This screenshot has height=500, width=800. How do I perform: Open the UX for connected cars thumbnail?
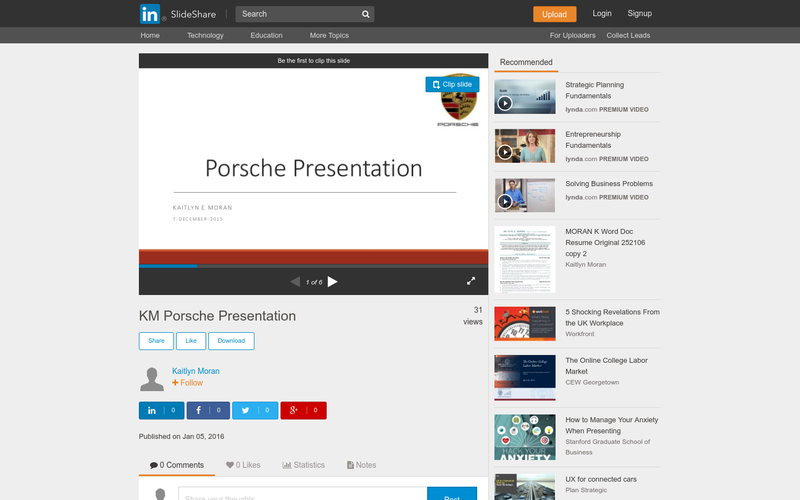coord(524,487)
